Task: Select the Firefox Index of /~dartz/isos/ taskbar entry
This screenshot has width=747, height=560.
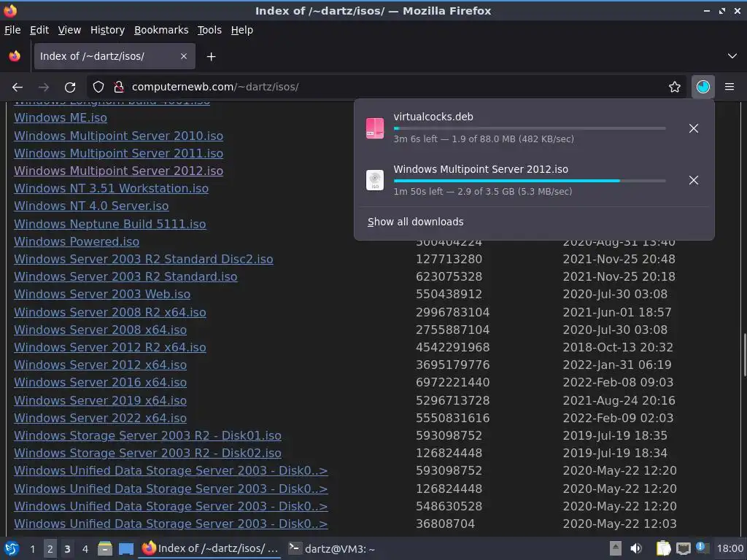Action: [x=210, y=548]
